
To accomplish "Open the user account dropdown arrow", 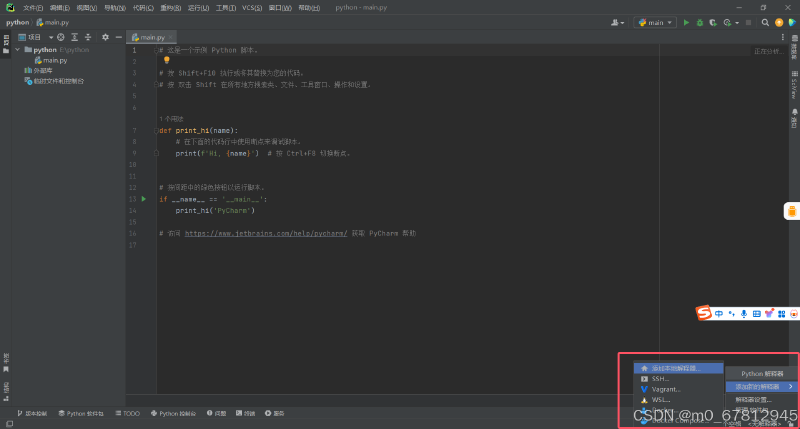I will [x=622, y=23].
